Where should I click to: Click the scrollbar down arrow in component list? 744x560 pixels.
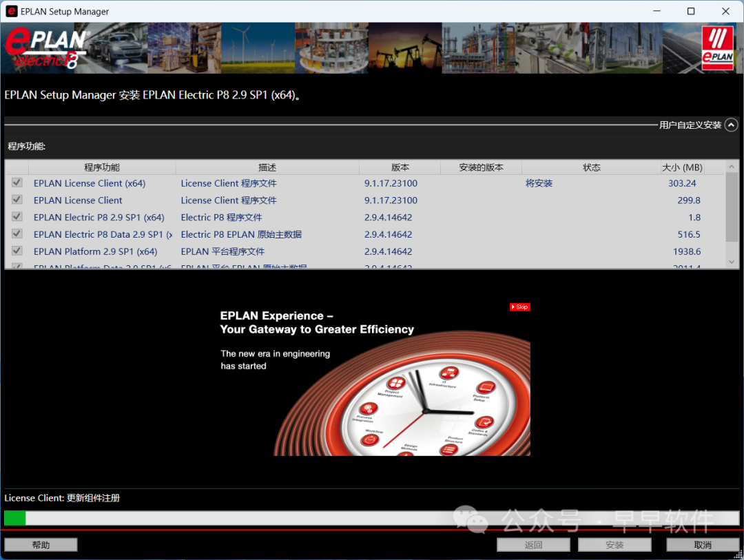[732, 262]
